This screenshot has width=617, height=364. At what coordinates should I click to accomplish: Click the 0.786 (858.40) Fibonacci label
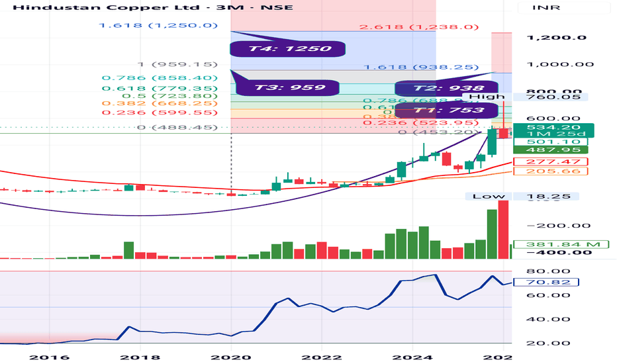[160, 78]
